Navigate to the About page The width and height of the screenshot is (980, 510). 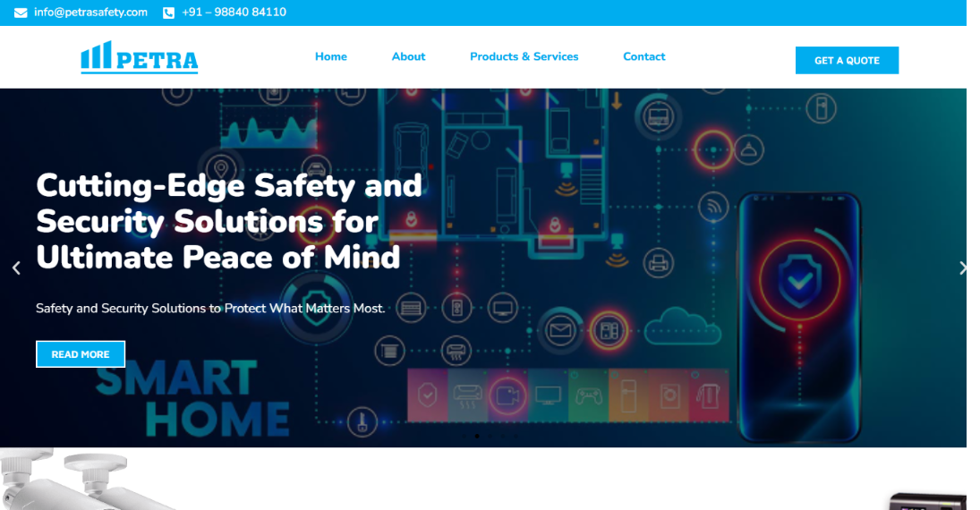click(x=408, y=56)
